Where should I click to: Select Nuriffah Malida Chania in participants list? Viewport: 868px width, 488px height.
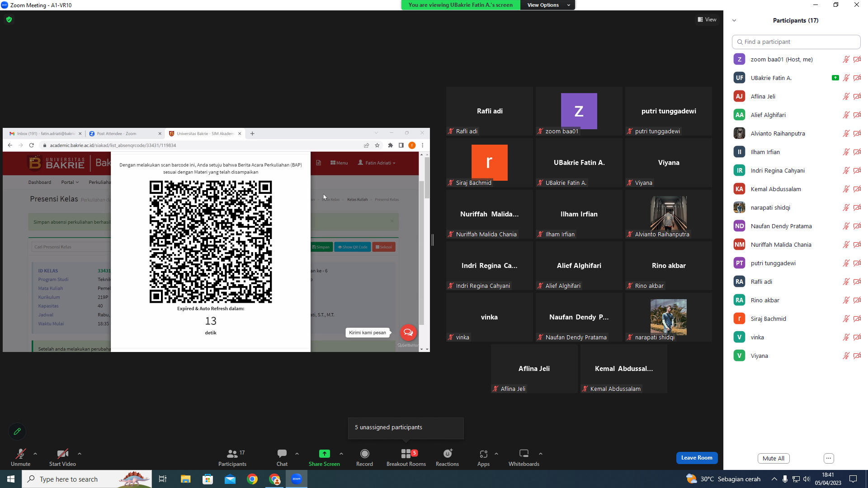796,244
